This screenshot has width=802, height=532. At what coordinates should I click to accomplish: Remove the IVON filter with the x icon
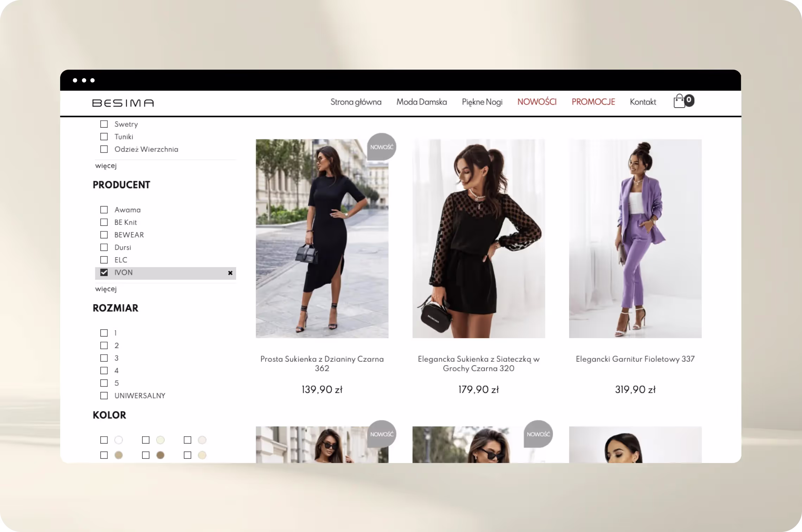[230, 273]
